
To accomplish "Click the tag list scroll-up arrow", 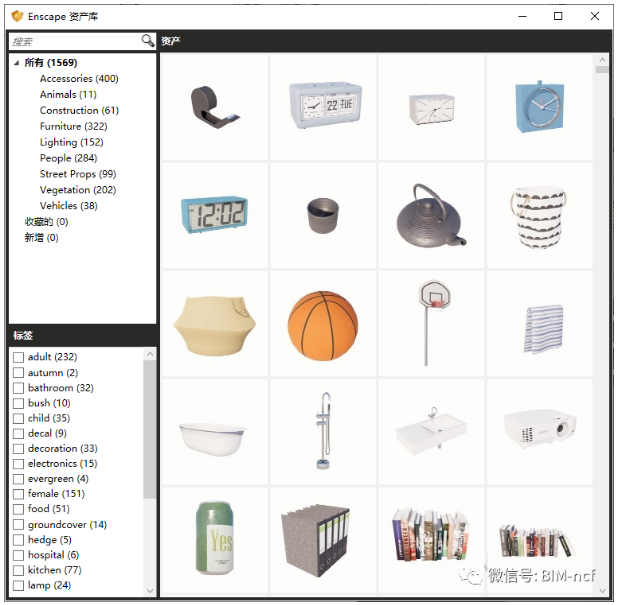I will pos(150,354).
